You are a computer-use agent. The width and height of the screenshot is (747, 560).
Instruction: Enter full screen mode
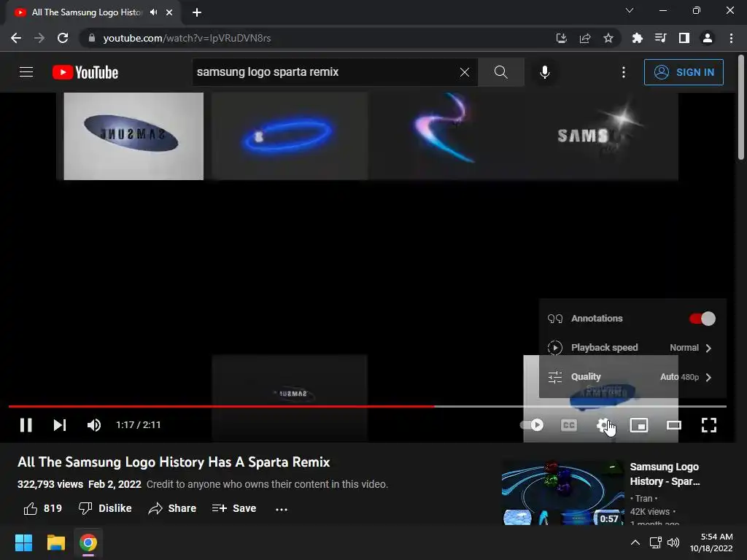tap(709, 425)
